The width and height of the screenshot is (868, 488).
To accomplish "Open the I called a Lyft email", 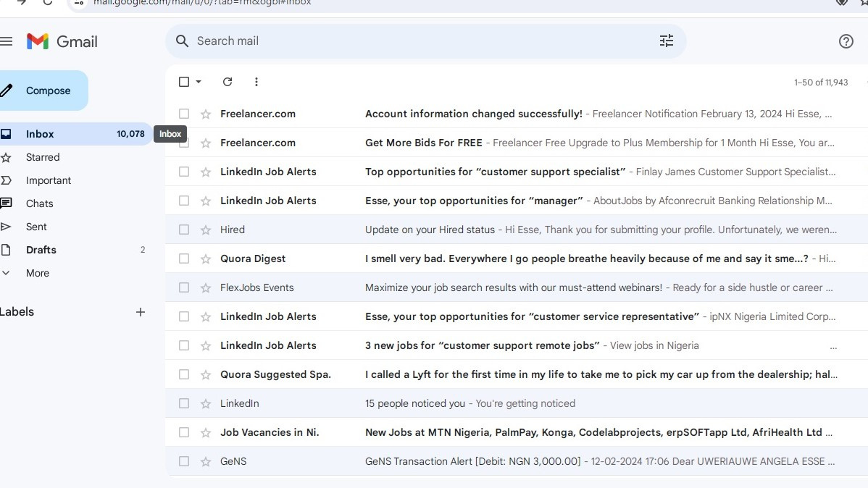I will (x=517, y=374).
